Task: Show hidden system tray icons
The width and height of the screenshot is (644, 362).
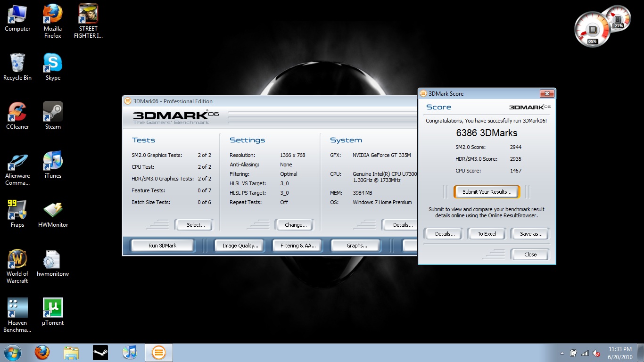Action: click(562, 353)
